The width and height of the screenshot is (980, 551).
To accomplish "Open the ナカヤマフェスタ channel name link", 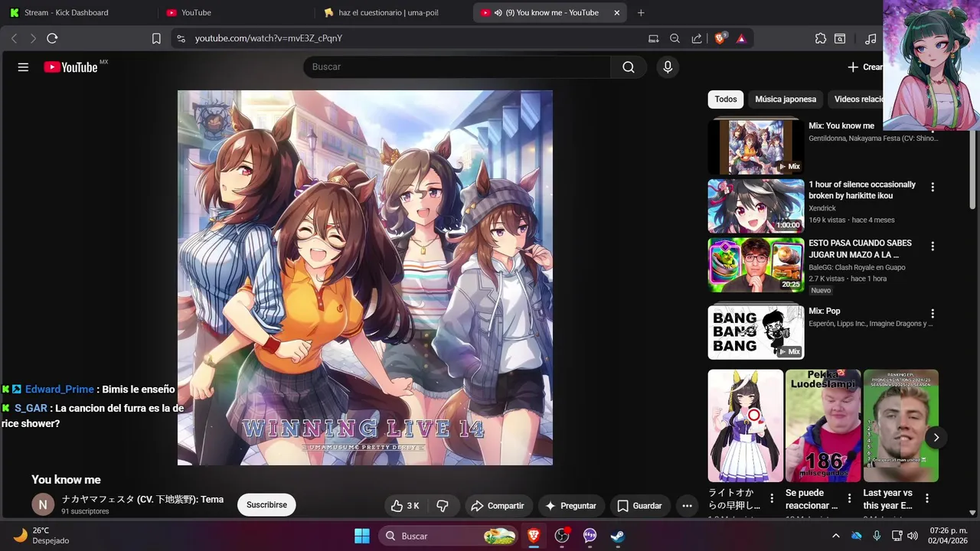I will [142, 500].
